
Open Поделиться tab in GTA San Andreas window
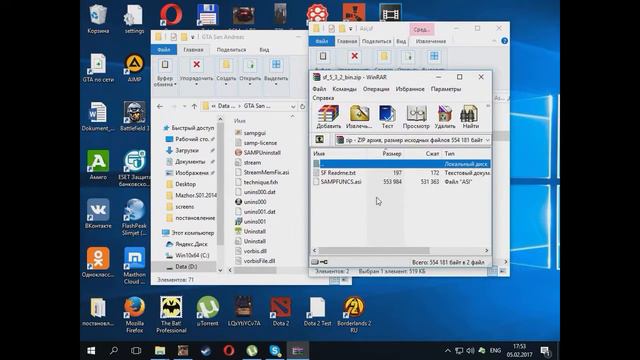coord(231,50)
